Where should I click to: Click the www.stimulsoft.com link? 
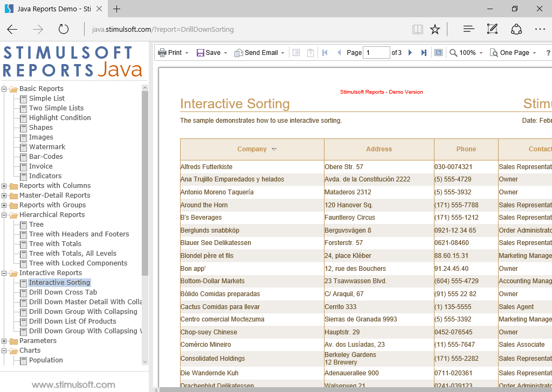[x=73, y=384]
